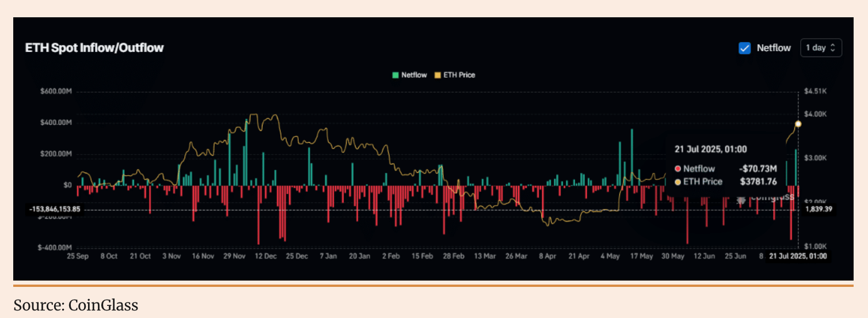Click the Source: CoinGlass caption
The height and width of the screenshot is (318, 868).
[x=76, y=305]
